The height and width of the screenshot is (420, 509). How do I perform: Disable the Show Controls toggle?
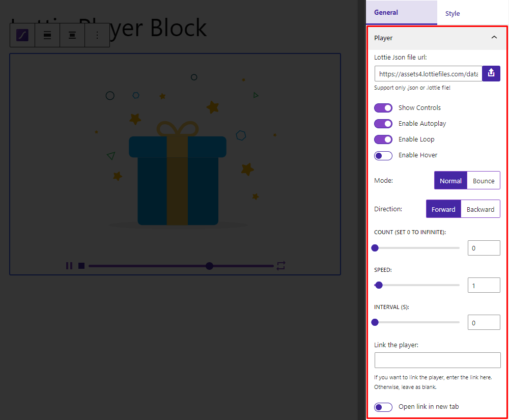[383, 108]
